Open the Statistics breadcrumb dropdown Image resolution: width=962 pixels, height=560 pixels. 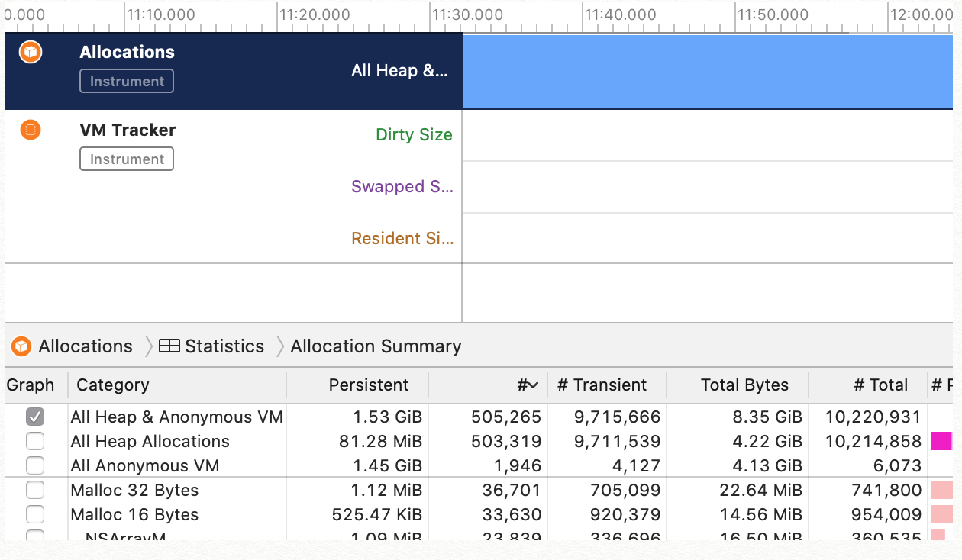pyautogui.click(x=224, y=346)
